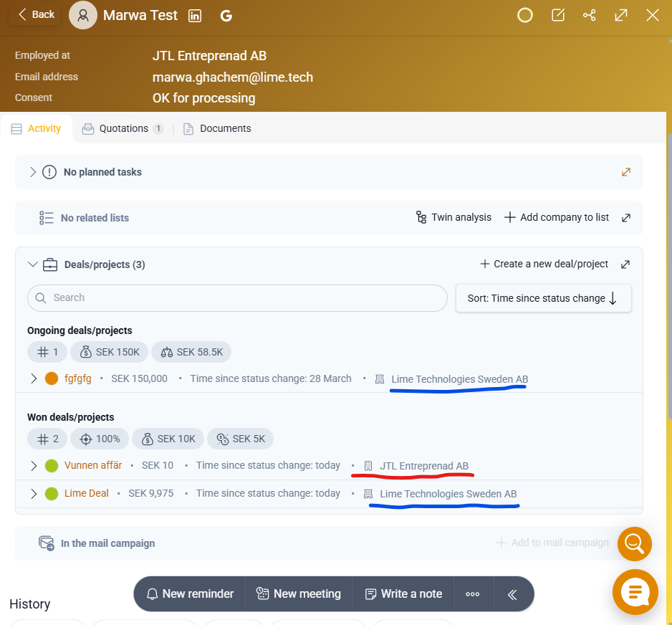The image size is (672, 625).
Task: Open the Documents tab
Action: (217, 128)
